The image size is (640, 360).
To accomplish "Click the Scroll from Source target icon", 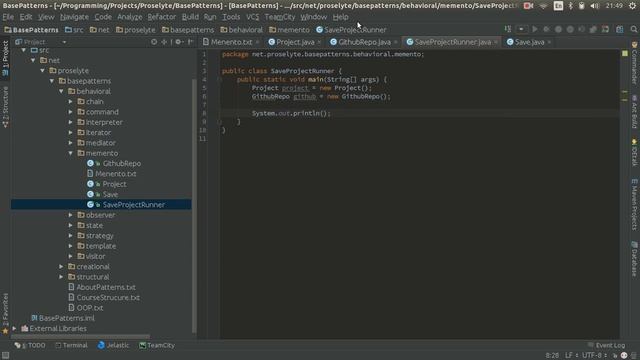I will [154, 42].
